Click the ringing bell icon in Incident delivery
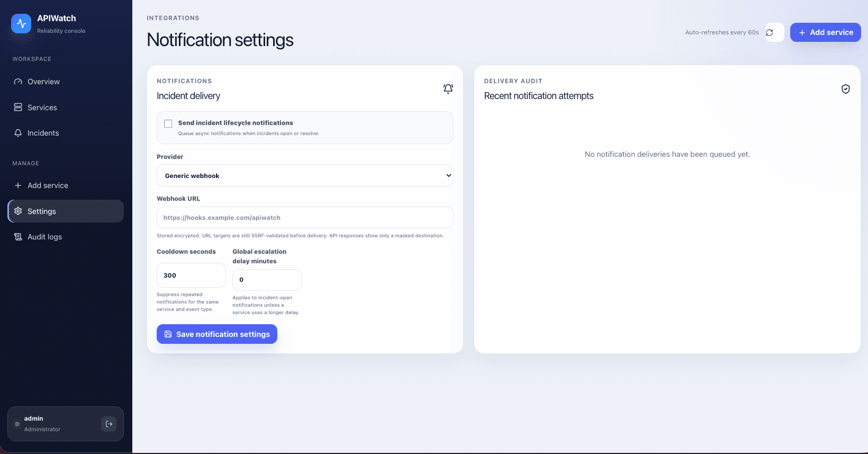Image resolution: width=868 pixels, height=454 pixels. [x=448, y=88]
